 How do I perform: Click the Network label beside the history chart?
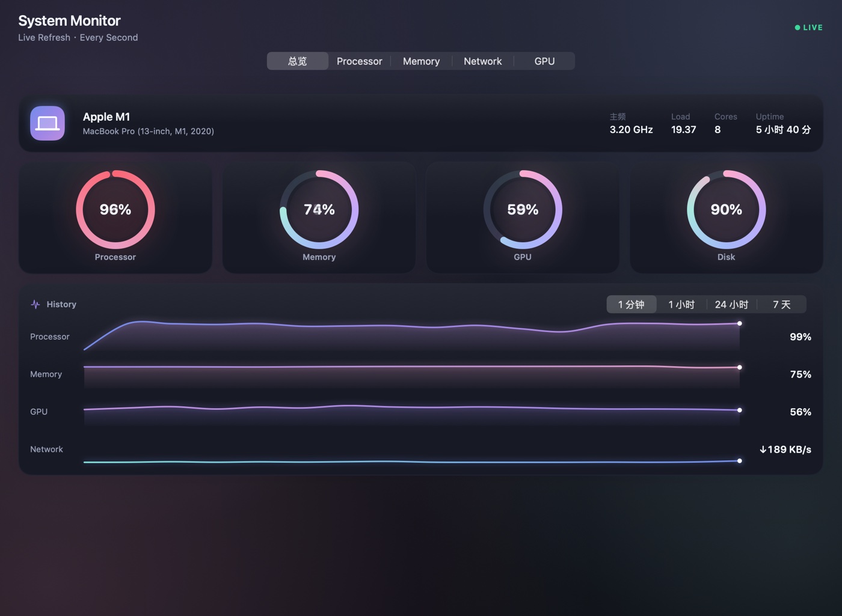coord(46,450)
